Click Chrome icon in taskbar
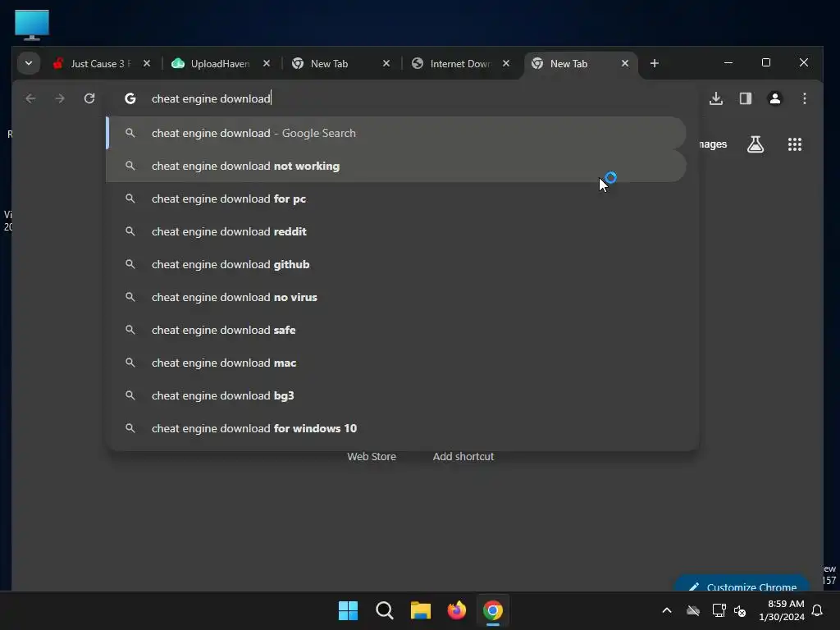 tap(493, 610)
